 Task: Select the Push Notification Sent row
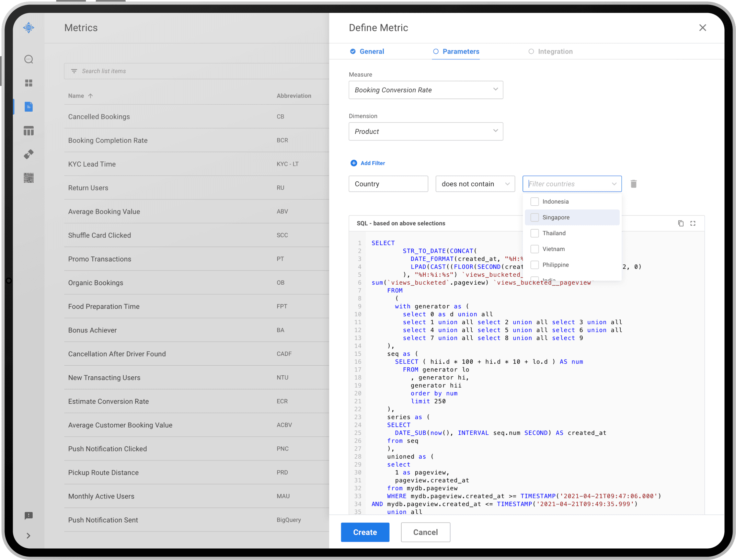pyautogui.click(x=196, y=520)
